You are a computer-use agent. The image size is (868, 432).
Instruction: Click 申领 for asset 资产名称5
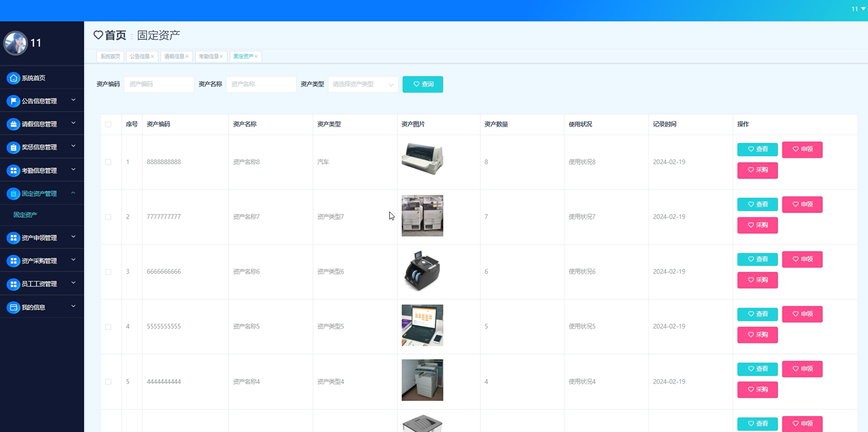[x=802, y=314]
